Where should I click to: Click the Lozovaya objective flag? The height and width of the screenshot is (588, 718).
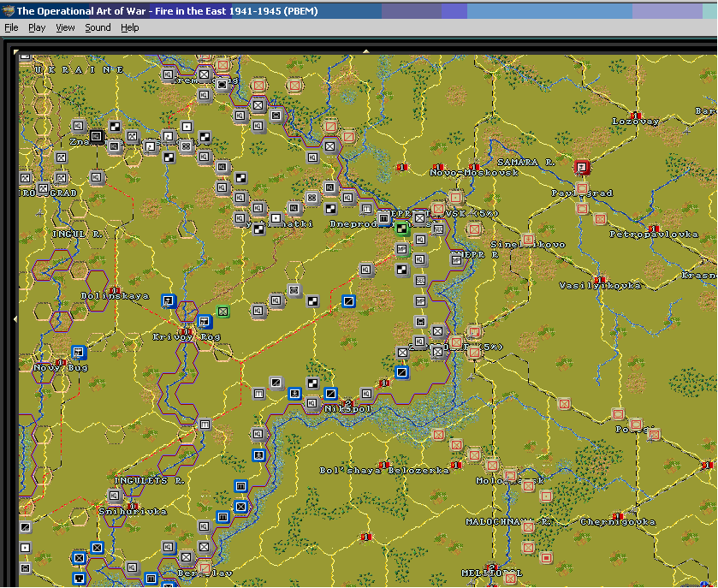[635, 115]
